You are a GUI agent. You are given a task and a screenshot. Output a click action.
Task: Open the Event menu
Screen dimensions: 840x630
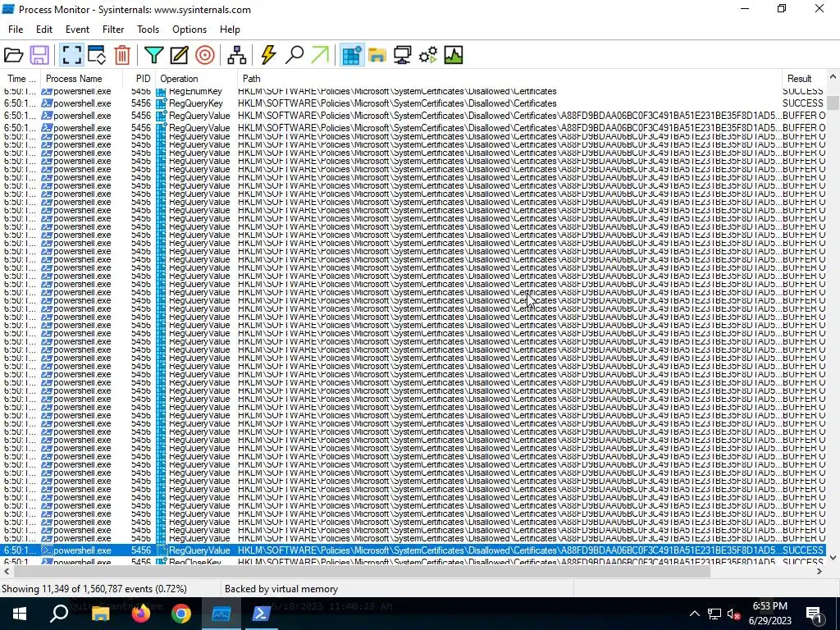(x=77, y=30)
